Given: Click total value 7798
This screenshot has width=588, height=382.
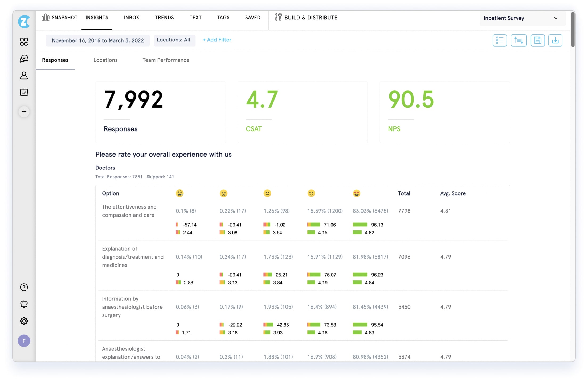Looking at the screenshot, I should [x=404, y=211].
